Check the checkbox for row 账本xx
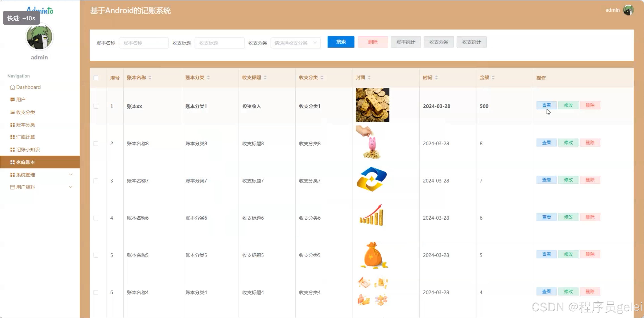This screenshot has height=318, width=644. [x=96, y=106]
